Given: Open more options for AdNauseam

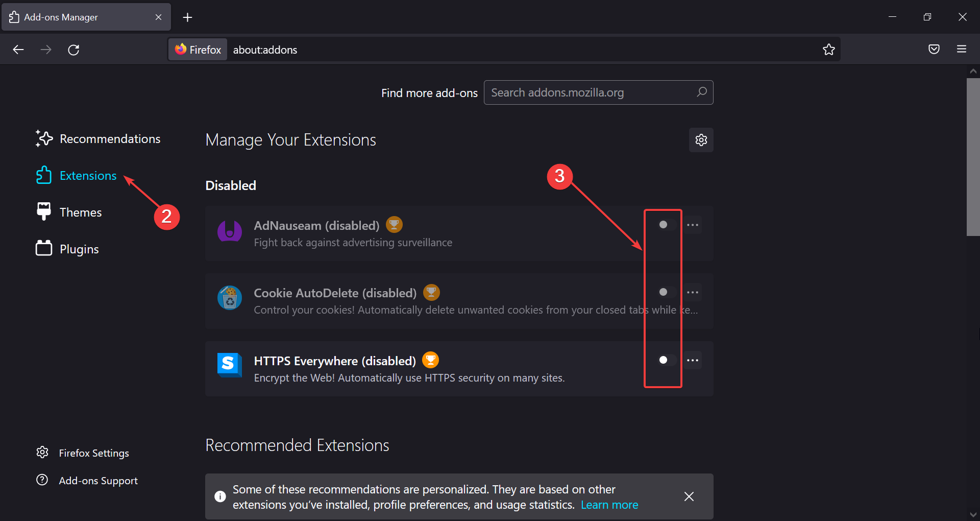Looking at the screenshot, I should (x=693, y=225).
